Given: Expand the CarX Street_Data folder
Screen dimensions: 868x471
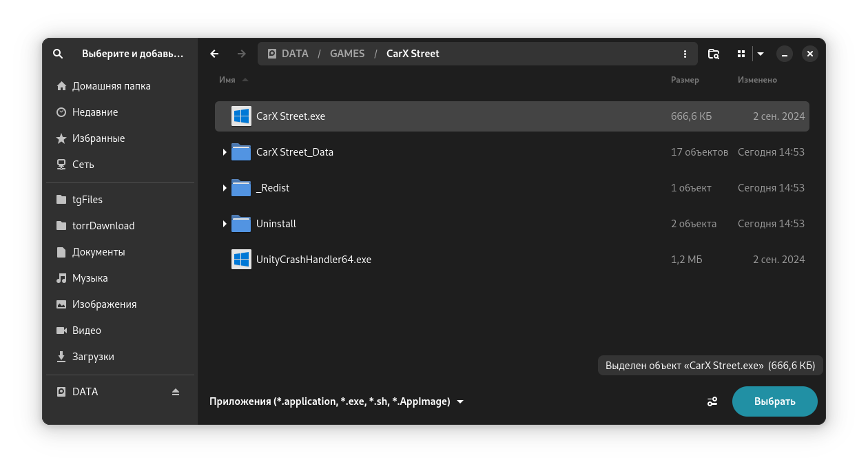Looking at the screenshot, I should 225,152.
